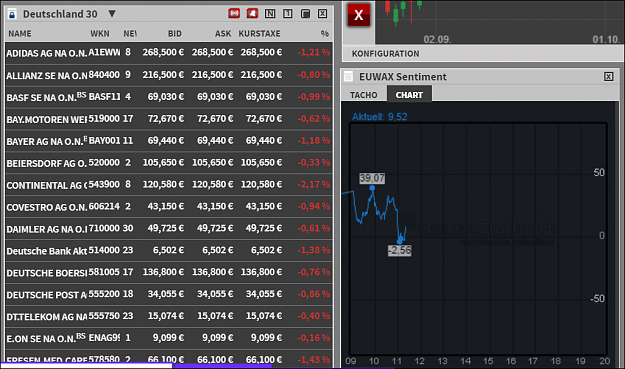This screenshot has width=625, height=369.
Task: Click Deutsche Bank bid 6,502 €
Action: click(x=169, y=250)
